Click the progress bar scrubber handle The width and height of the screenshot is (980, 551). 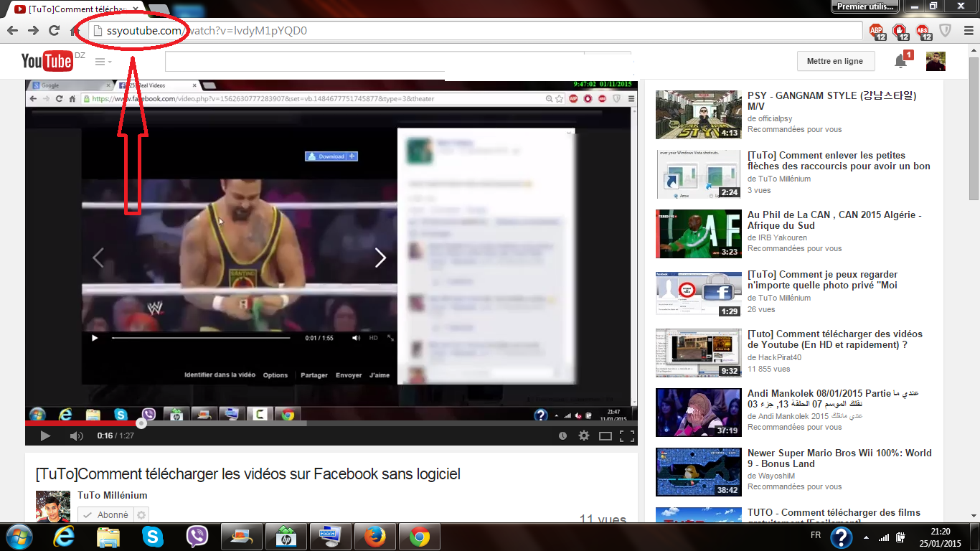pyautogui.click(x=141, y=423)
